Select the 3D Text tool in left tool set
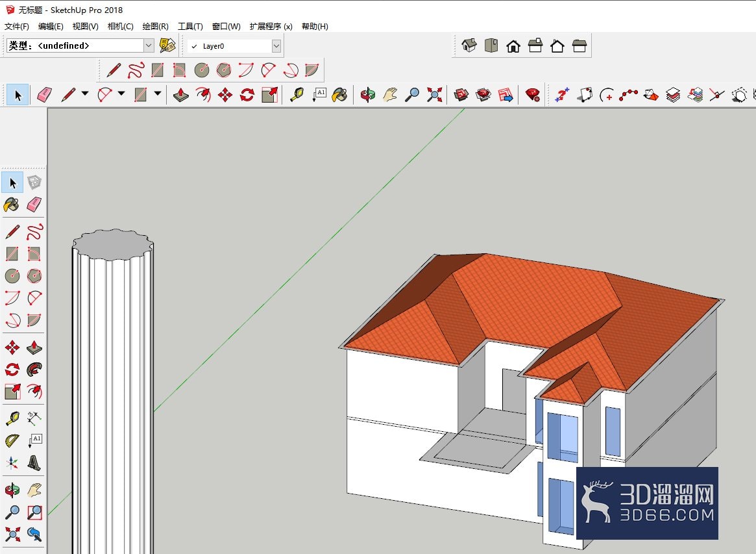The width and height of the screenshot is (756, 554). pyautogui.click(x=34, y=463)
